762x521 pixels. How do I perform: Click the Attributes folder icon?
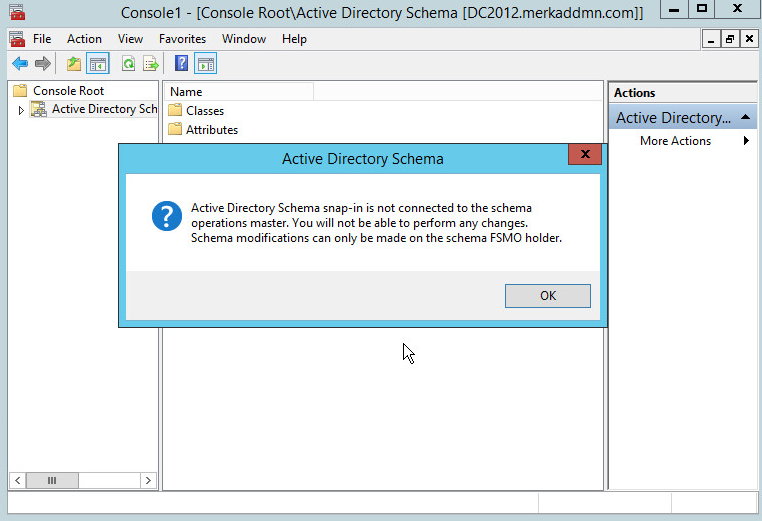point(175,129)
